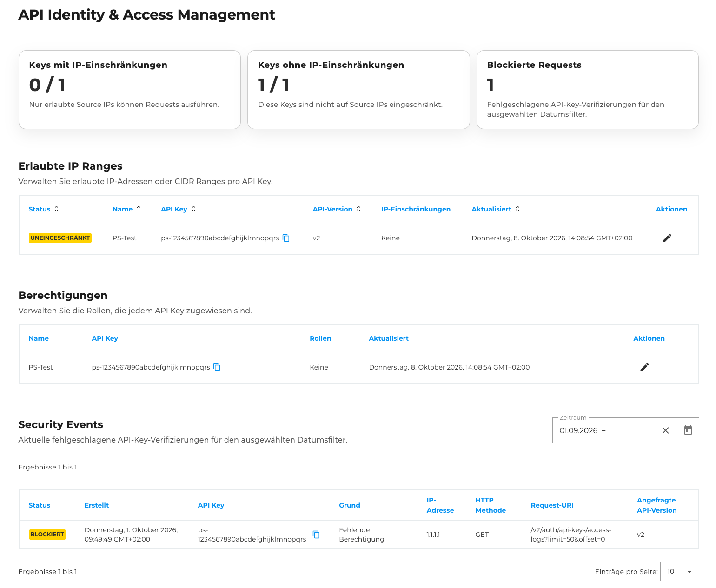Click PS-Test name in Erlaubte IP Ranges
The height and width of the screenshot is (588, 716).
click(x=125, y=238)
